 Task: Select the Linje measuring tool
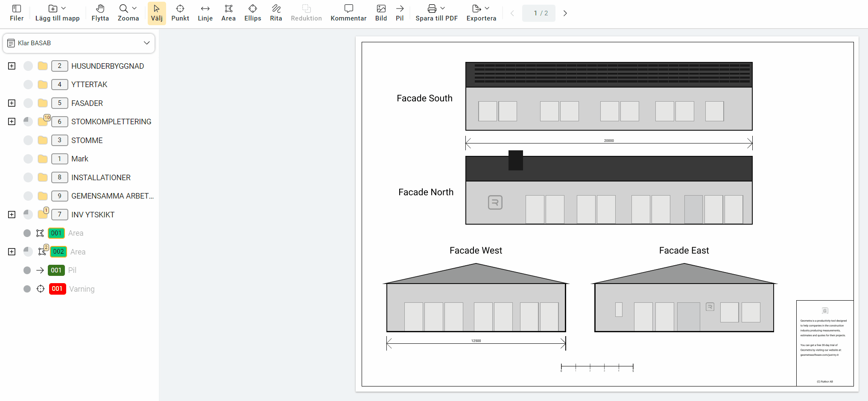tap(205, 13)
